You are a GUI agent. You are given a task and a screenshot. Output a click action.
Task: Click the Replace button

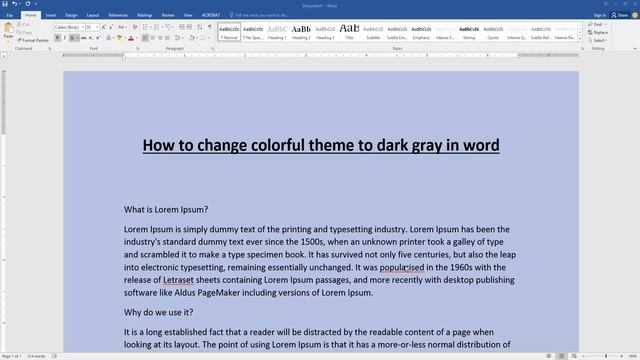[598, 32]
